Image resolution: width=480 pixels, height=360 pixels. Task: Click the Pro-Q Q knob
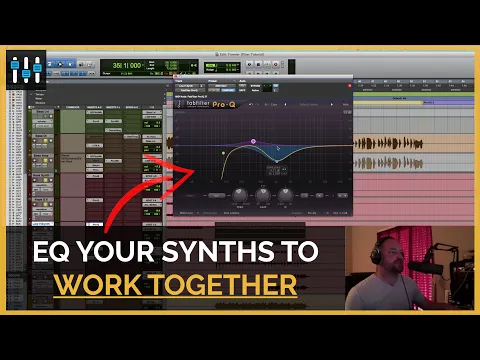pyautogui.click(x=285, y=195)
